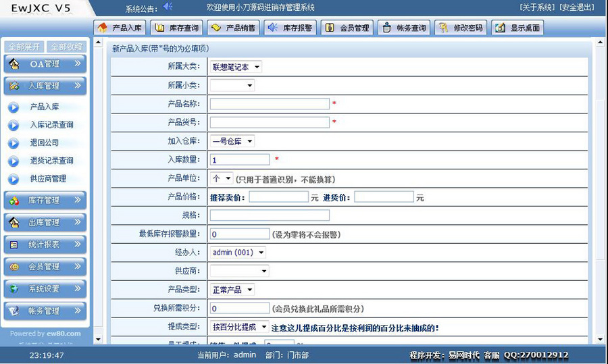Click the form's right scrollbar down arrow
Screen dimensions: 608x364
[601, 339]
